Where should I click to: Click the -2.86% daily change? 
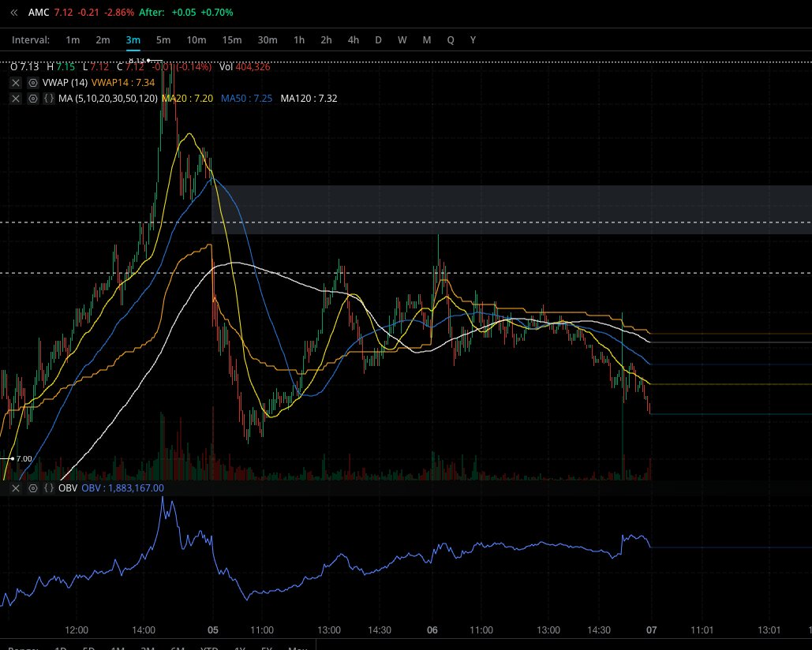click(119, 13)
